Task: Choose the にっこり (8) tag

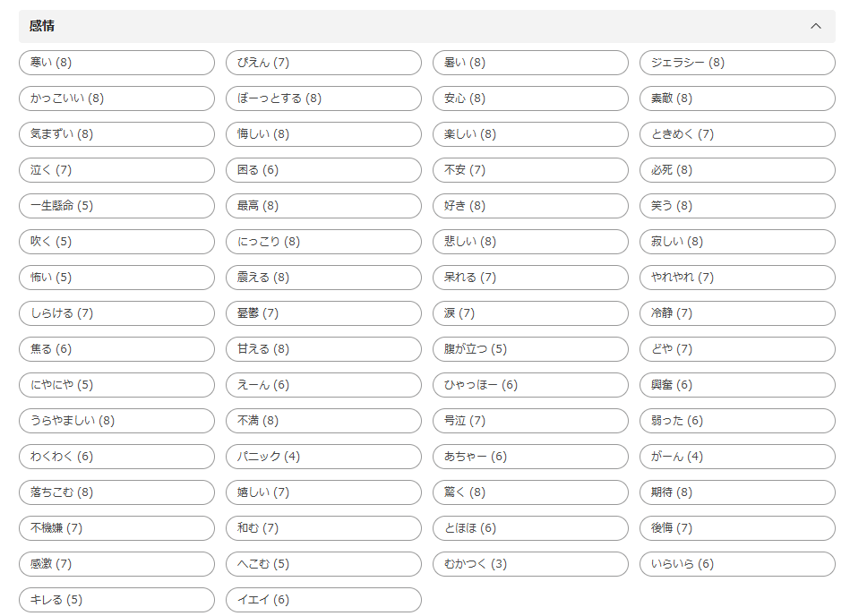Action: coord(323,242)
